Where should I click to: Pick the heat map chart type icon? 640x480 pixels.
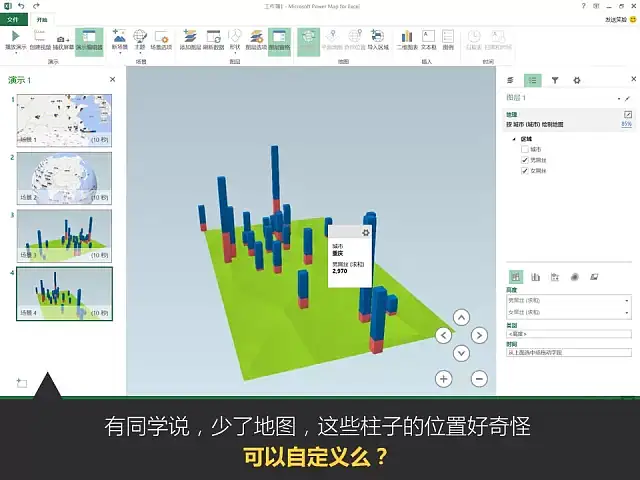[574, 277]
